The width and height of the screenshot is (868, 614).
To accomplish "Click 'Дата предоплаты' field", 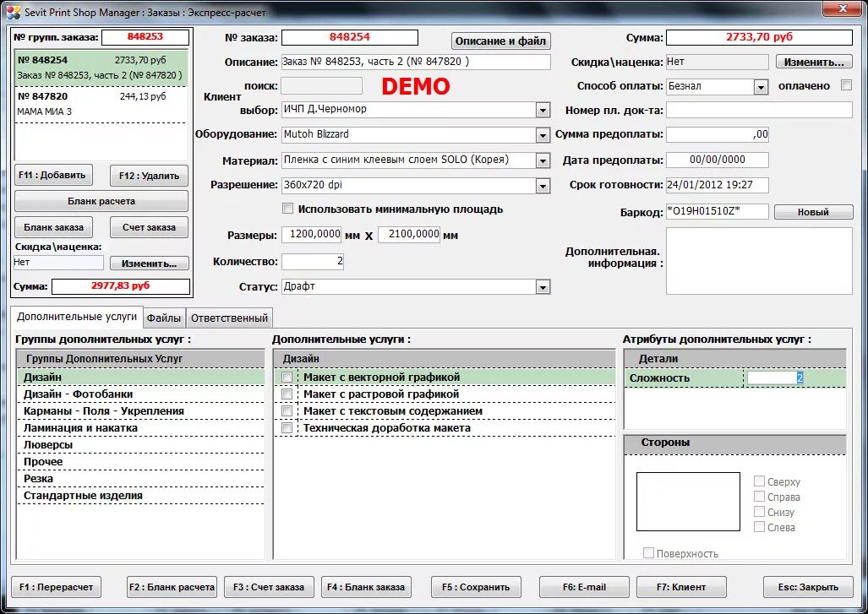I will pos(717,160).
